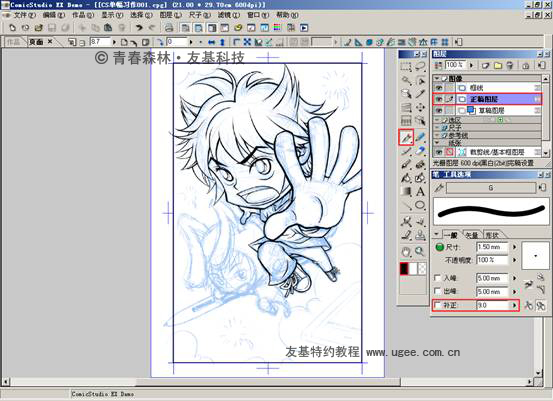The width and height of the screenshot is (553, 401).
Task: Select the move layer tool with four arrows
Action: (x=420, y=107)
